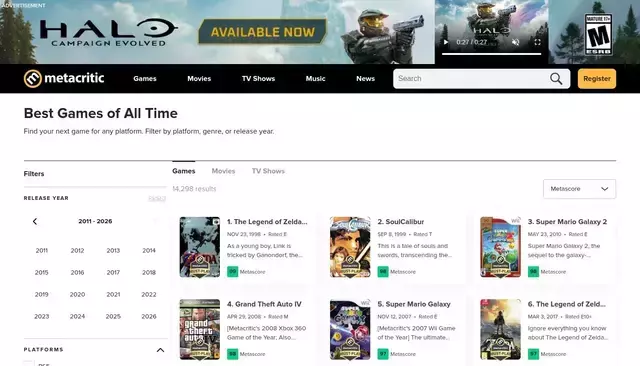640x366 pixels.
Task: Switch to the TV Shows results tab
Action: [x=268, y=171]
